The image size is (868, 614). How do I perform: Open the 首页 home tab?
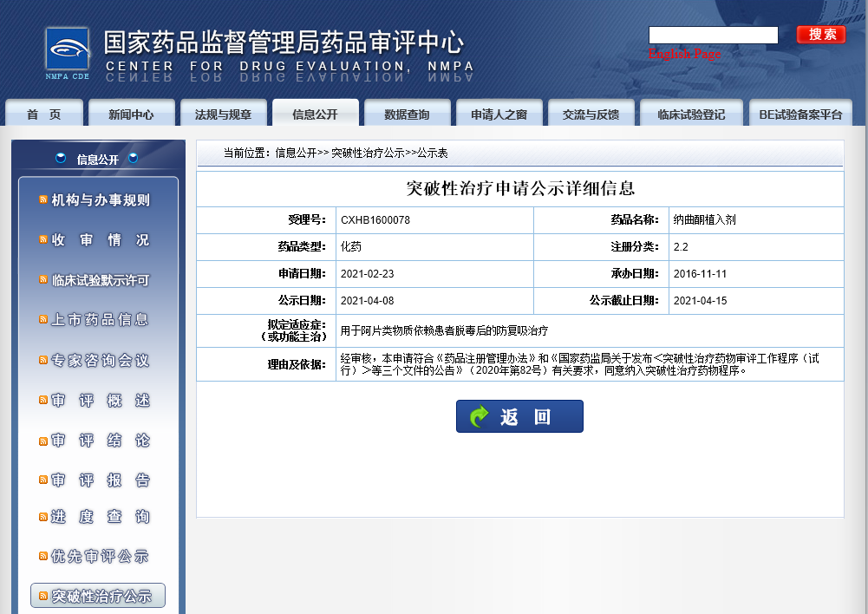tap(43, 113)
